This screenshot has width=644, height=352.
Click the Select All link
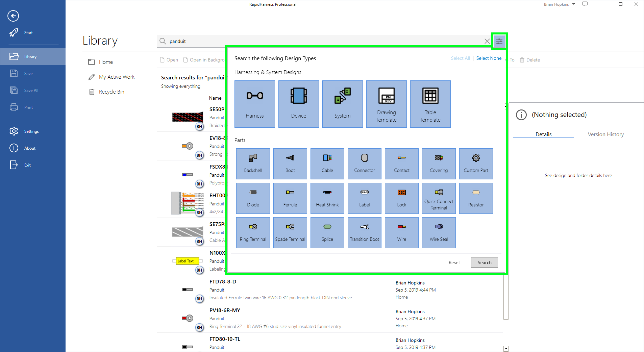coord(461,58)
